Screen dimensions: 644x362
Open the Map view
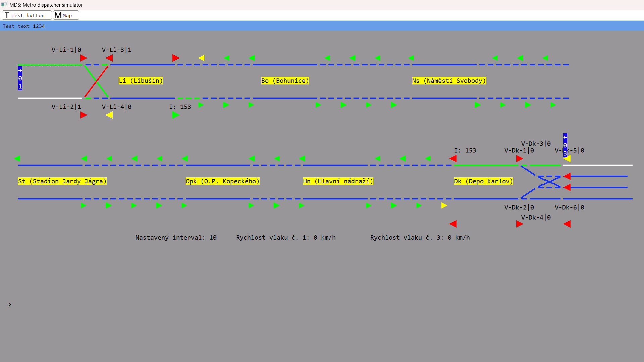tap(66, 15)
